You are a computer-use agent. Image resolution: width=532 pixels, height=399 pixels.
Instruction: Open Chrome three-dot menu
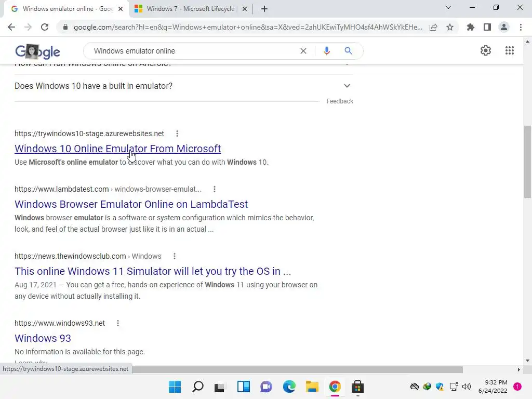(521, 27)
